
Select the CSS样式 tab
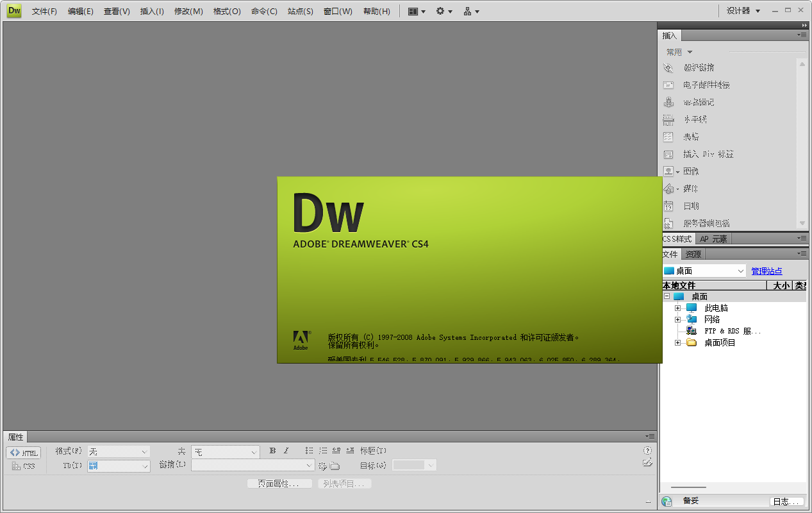[677, 239]
